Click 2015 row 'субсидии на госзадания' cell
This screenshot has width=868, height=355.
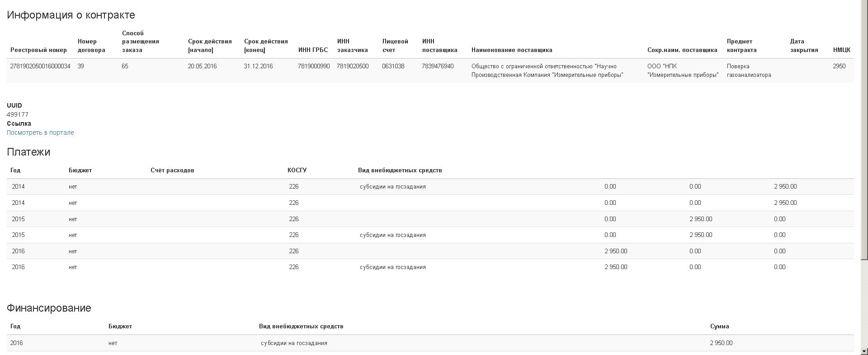click(x=393, y=235)
